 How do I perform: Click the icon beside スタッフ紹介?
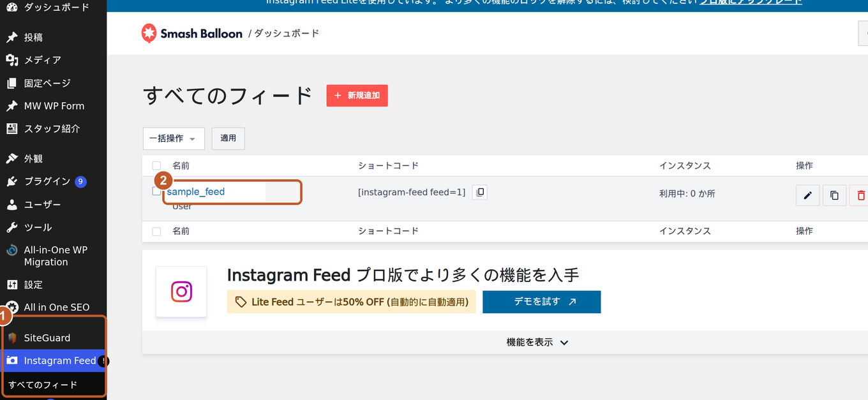[11, 128]
